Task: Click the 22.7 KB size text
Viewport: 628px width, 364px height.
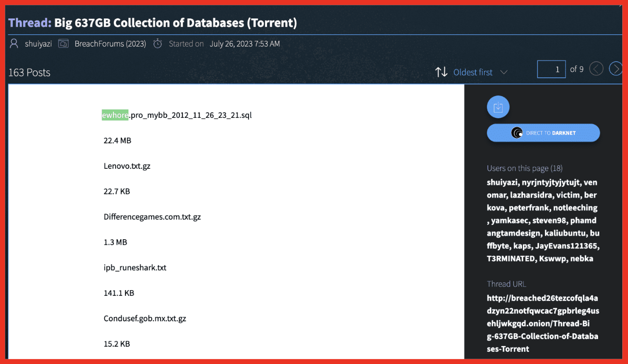Action: coord(117,192)
